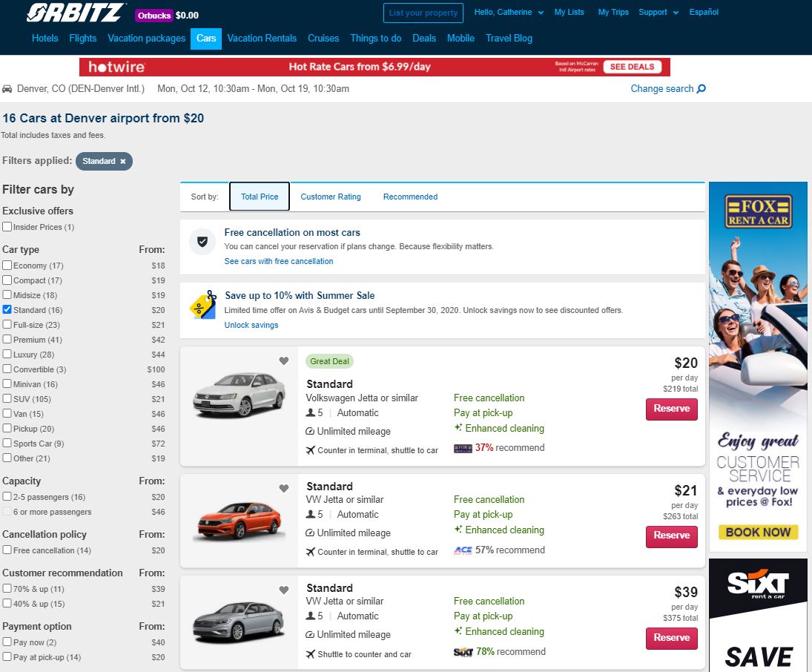
Task: Open the Vacation packages tab
Action: point(147,39)
